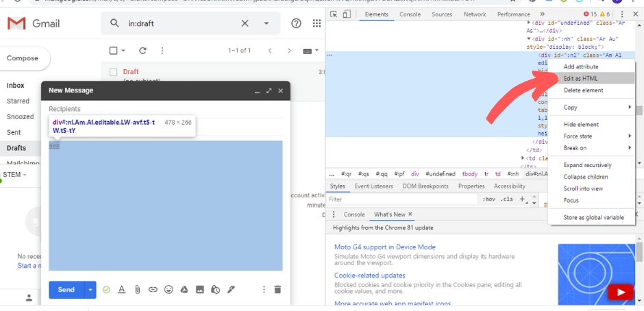Open the Network tab
The image size is (644, 311).
(475, 14)
